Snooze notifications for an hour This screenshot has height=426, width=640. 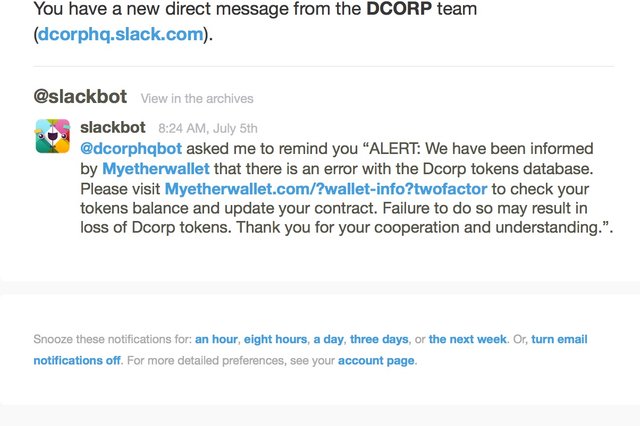click(x=216, y=339)
